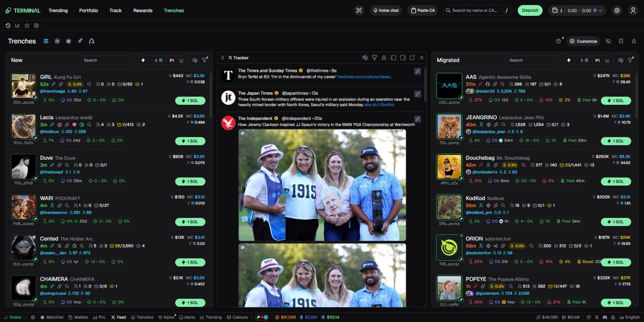Open the Stable connection status menu
644x322 pixels.
click(x=13, y=317)
